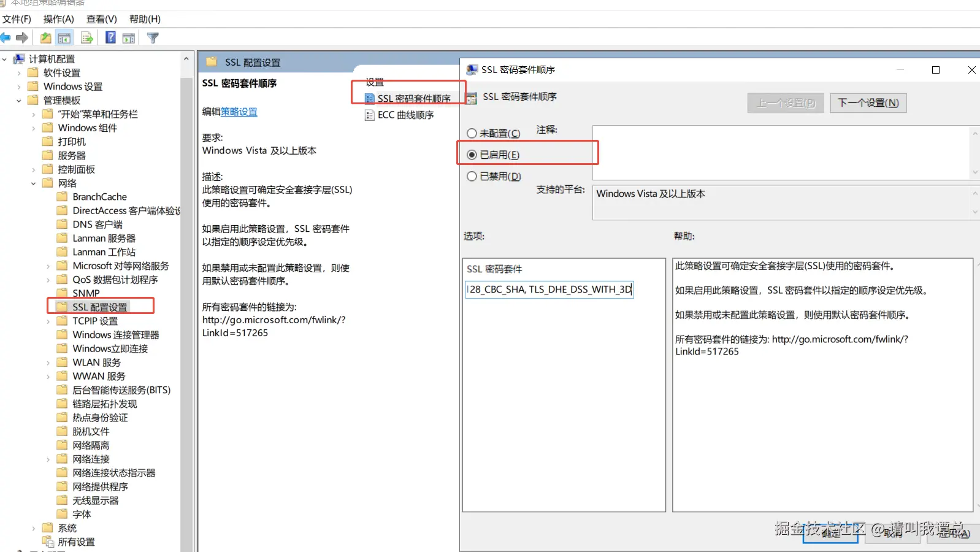The image size is (980, 552).
Task: Expand the Windows 组件 tree node
Action: point(33,128)
